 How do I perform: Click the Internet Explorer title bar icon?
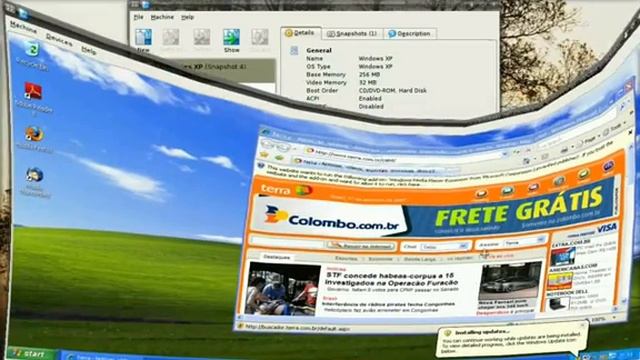(x=266, y=132)
